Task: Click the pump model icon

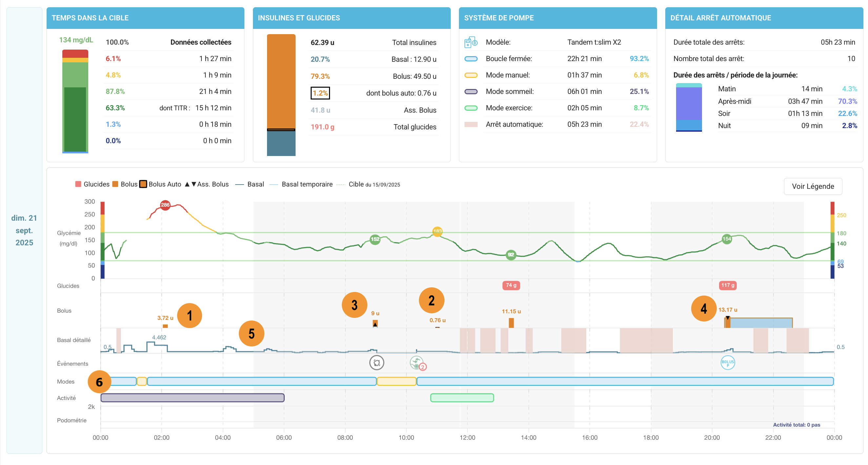Action: click(471, 42)
